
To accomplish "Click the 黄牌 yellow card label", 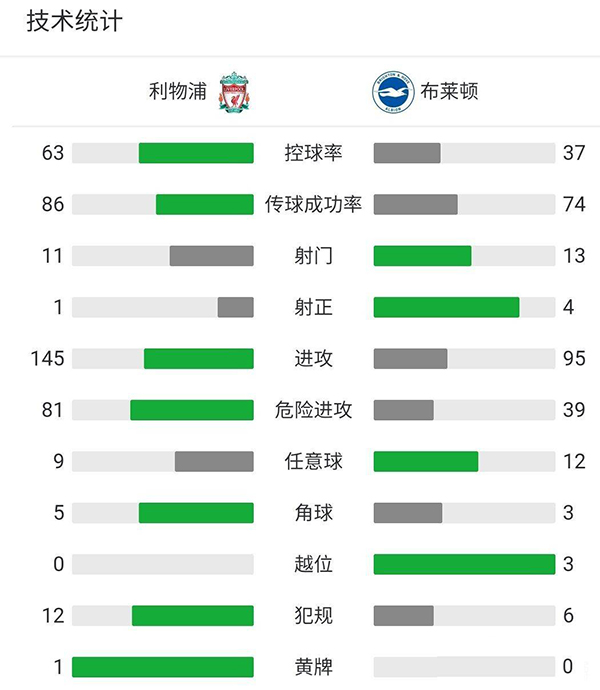I will pyautogui.click(x=313, y=667).
